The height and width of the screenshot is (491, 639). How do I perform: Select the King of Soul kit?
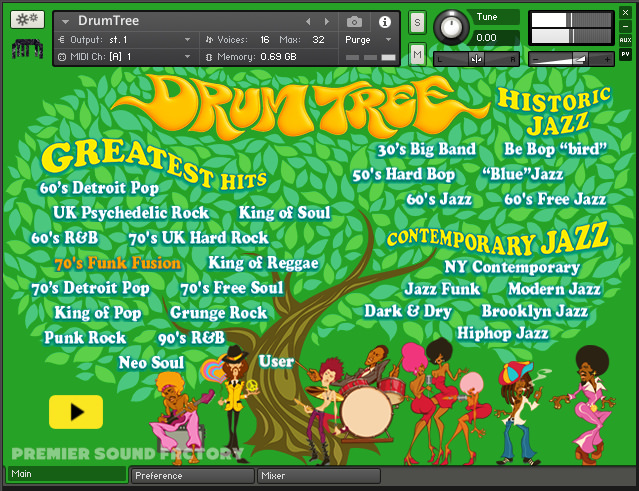click(284, 213)
